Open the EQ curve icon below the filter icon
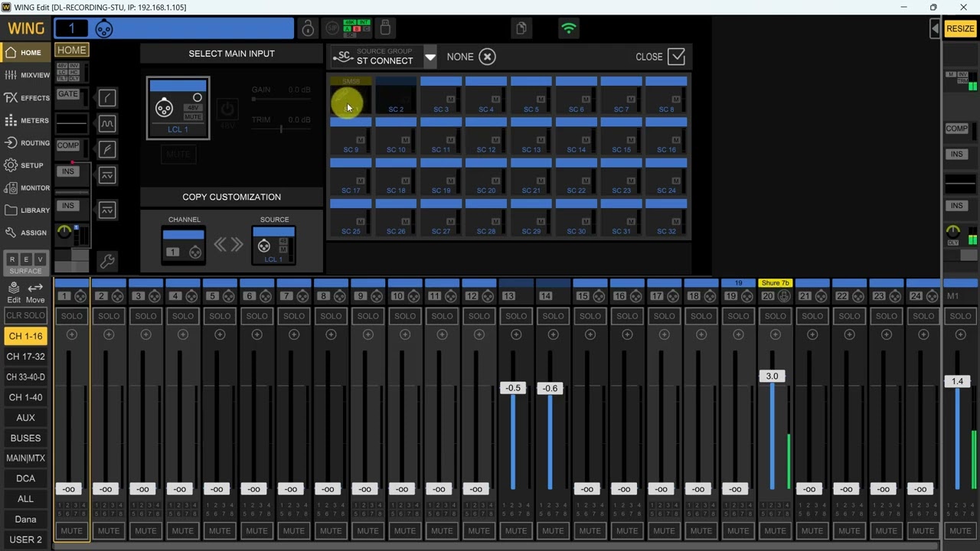This screenshot has height=551, width=980. (107, 123)
